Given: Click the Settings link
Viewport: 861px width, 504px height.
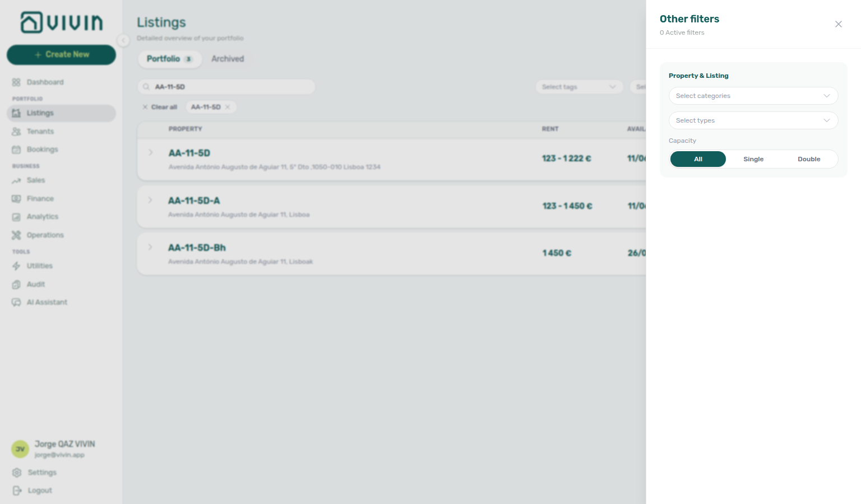Looking at the screenshot, I should pyautogui.click(x=42, y=473).
